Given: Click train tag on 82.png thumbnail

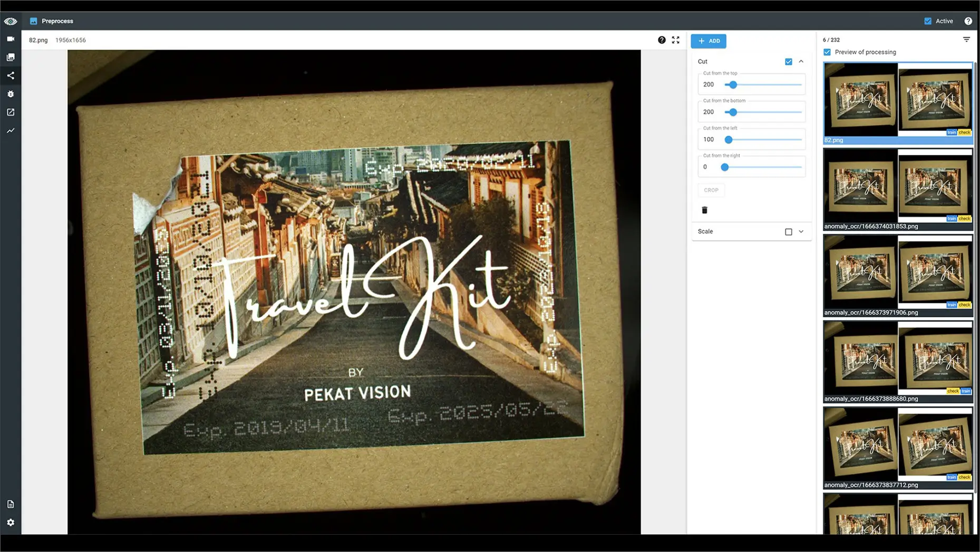Looking at the screenshot, I should 952,133.
